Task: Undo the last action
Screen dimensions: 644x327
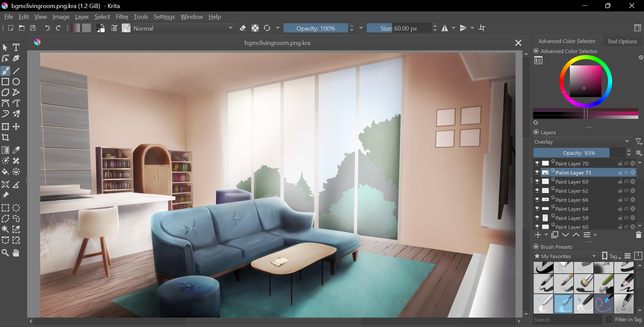Action: coord(47,28)
